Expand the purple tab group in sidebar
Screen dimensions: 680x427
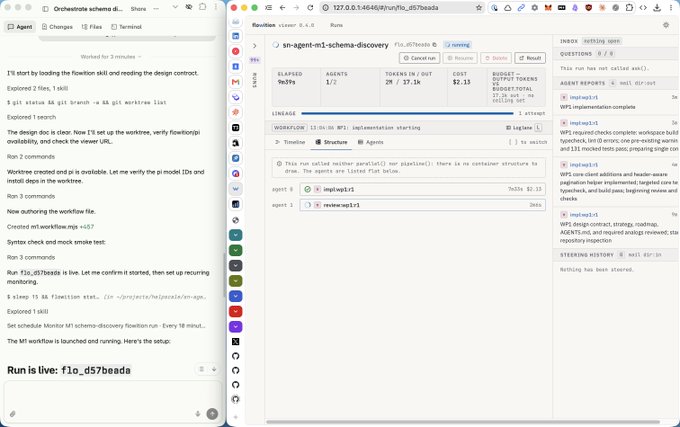pos(235,326)
